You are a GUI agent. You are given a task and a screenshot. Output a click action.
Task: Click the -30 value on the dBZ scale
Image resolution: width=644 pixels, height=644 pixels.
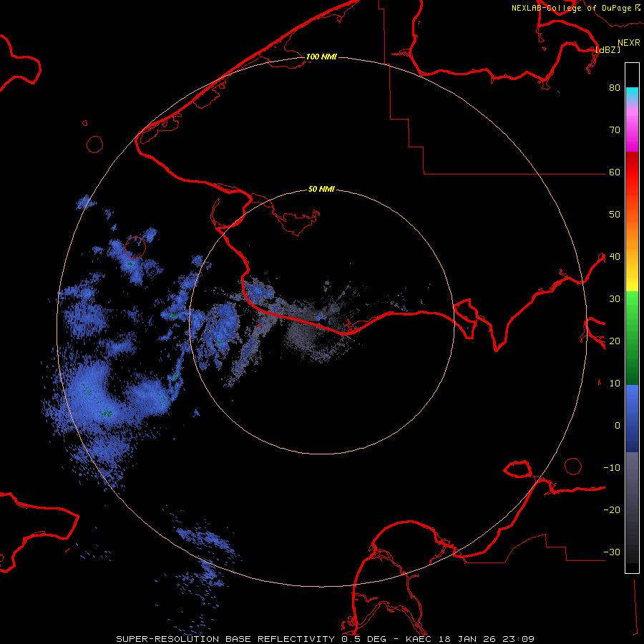(612, 552)
